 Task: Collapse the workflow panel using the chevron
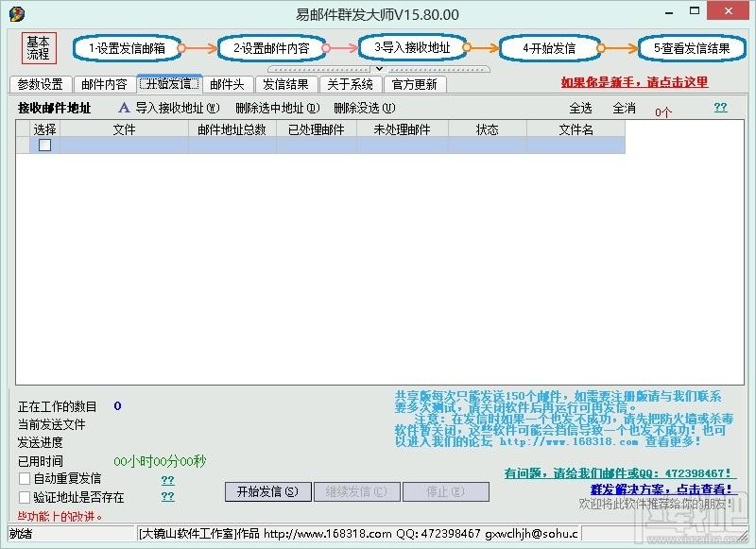pos(379,69)
